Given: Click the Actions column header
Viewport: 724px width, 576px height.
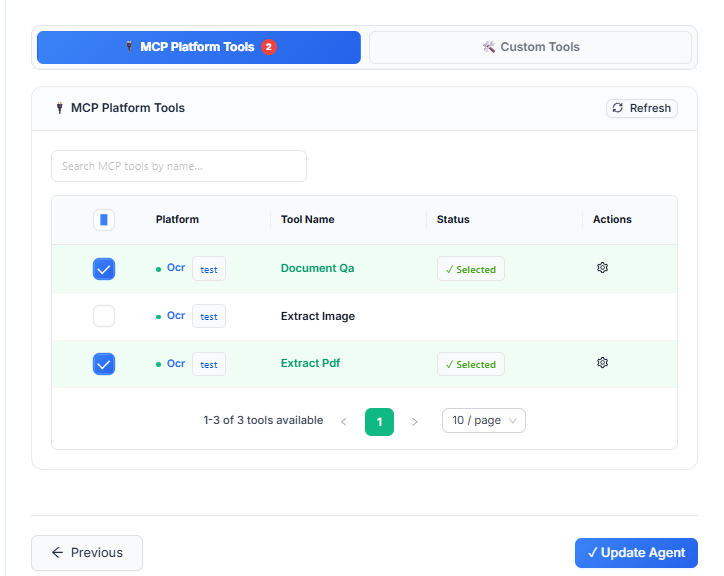Looking at the screenshot, I should click(x=612, y=219).
